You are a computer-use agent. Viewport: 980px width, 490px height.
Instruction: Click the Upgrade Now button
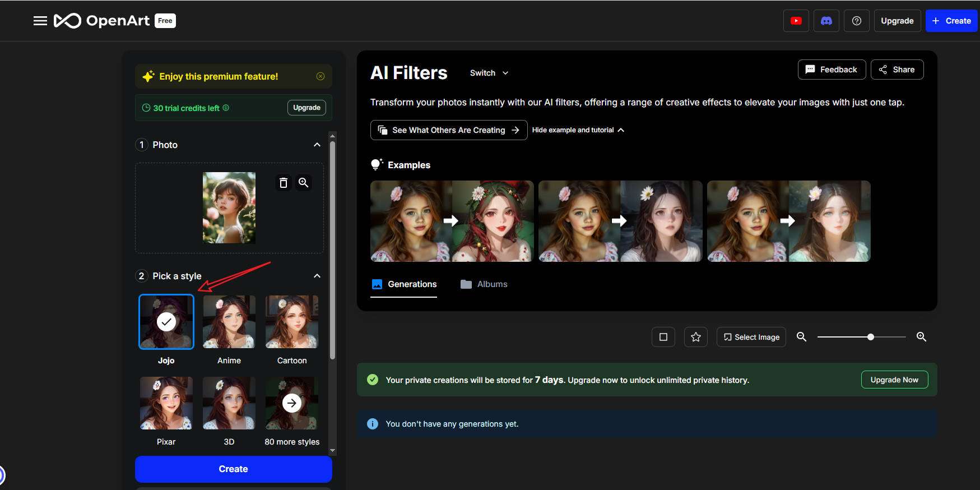click(895, 380)
